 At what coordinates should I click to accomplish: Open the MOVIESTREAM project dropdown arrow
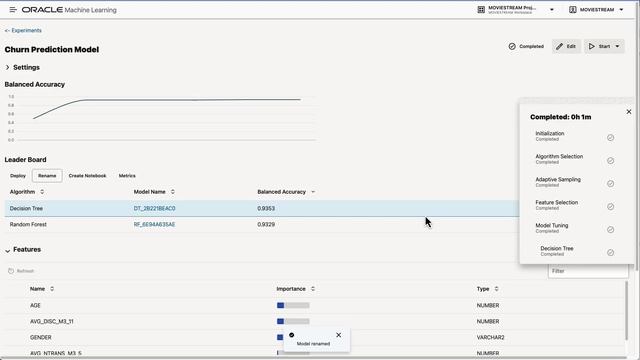[551, 10]
